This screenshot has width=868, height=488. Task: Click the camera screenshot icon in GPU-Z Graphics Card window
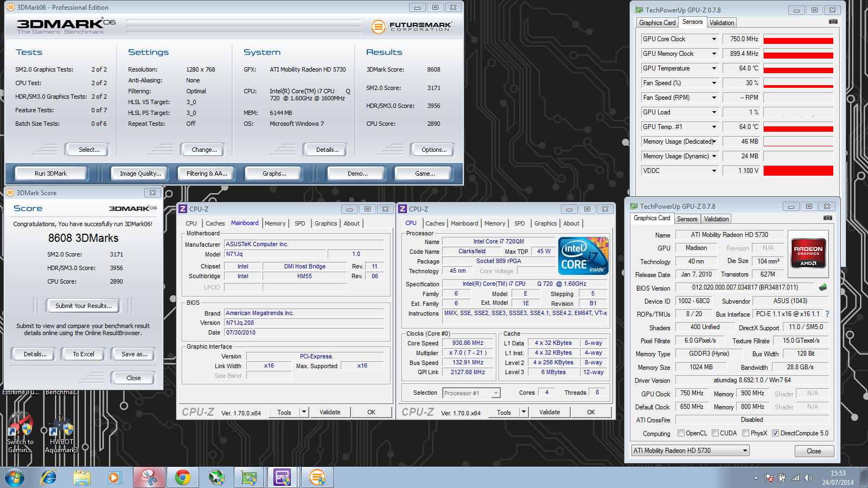pyautogui.click(x=828, y=218)
